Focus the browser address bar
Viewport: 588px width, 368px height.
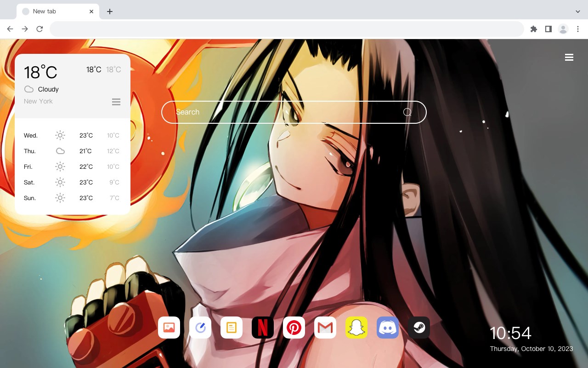click(x=287, y=29)
